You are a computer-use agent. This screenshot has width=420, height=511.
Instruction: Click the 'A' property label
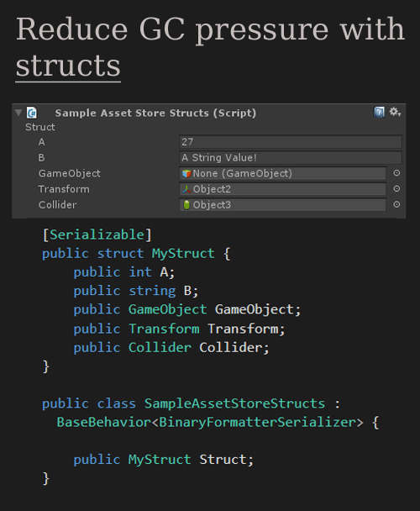[x=41, y=142]
